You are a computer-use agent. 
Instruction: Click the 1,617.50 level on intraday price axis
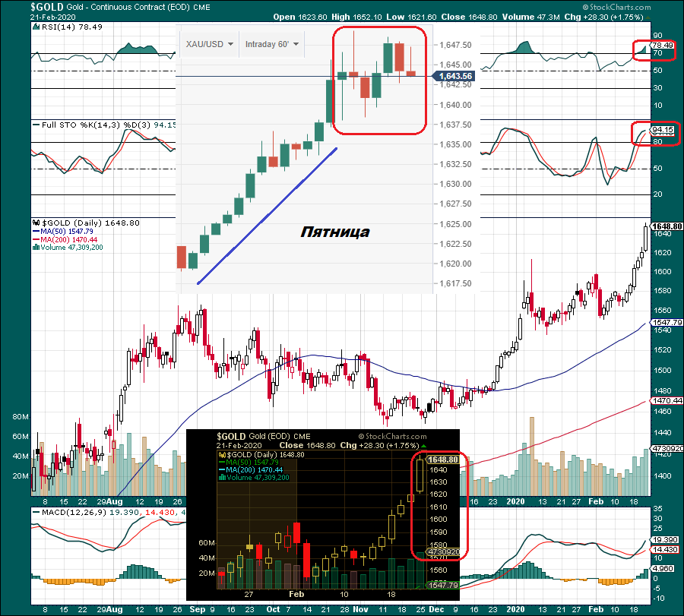pos(455,283)
